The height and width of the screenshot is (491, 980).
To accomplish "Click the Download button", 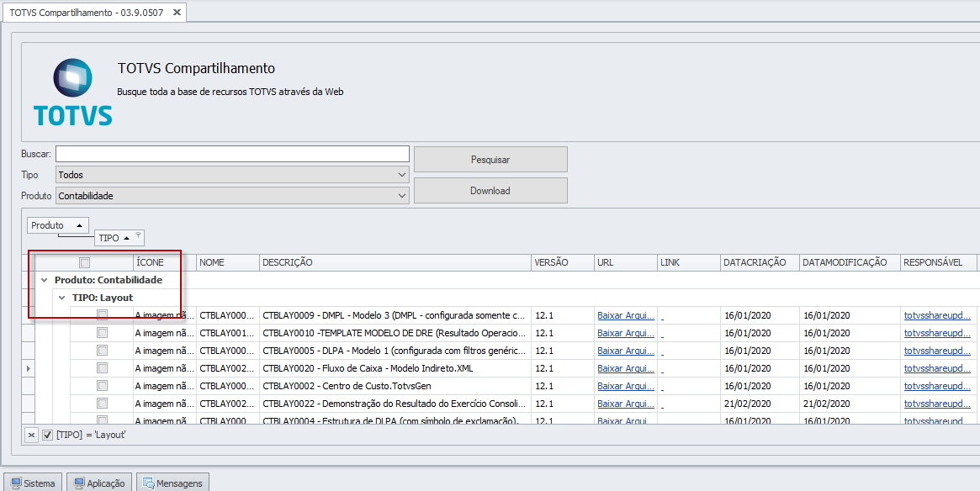I will [x=490, y=191].
